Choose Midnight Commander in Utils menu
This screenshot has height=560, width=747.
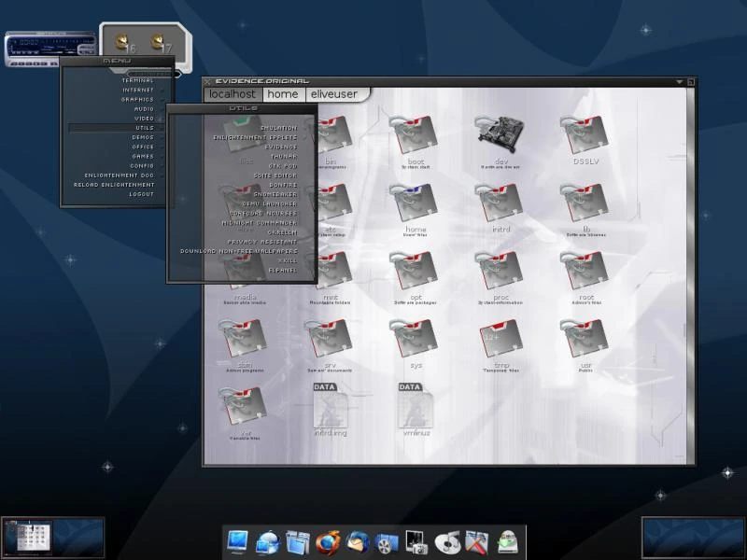pyautogui.click(x=260, y=223)
